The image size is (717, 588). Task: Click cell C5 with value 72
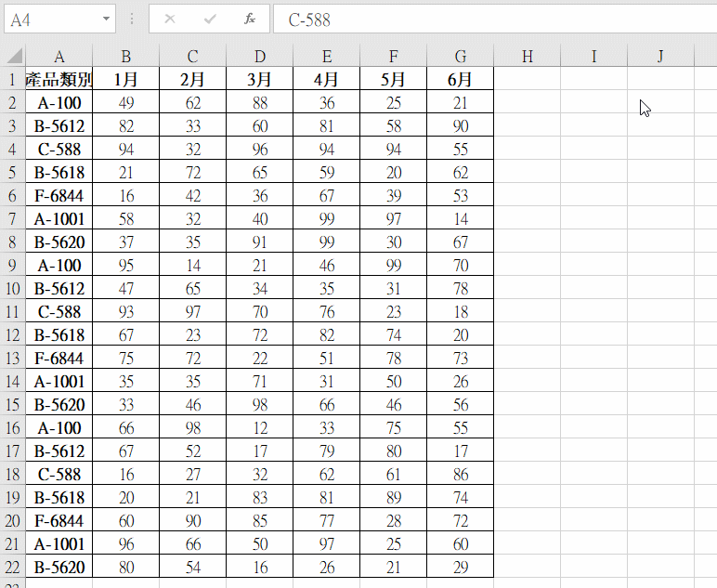click(x=192, y=172)
